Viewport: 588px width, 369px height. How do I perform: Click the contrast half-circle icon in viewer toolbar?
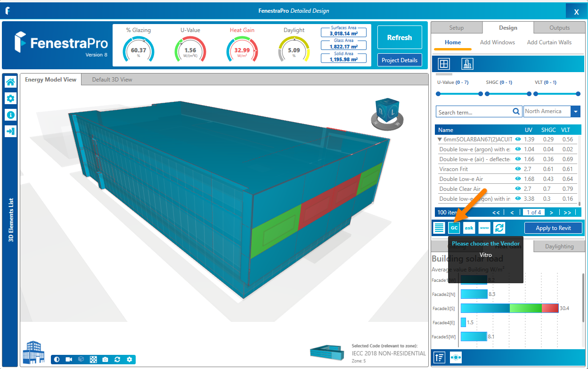tap(57, 360)
